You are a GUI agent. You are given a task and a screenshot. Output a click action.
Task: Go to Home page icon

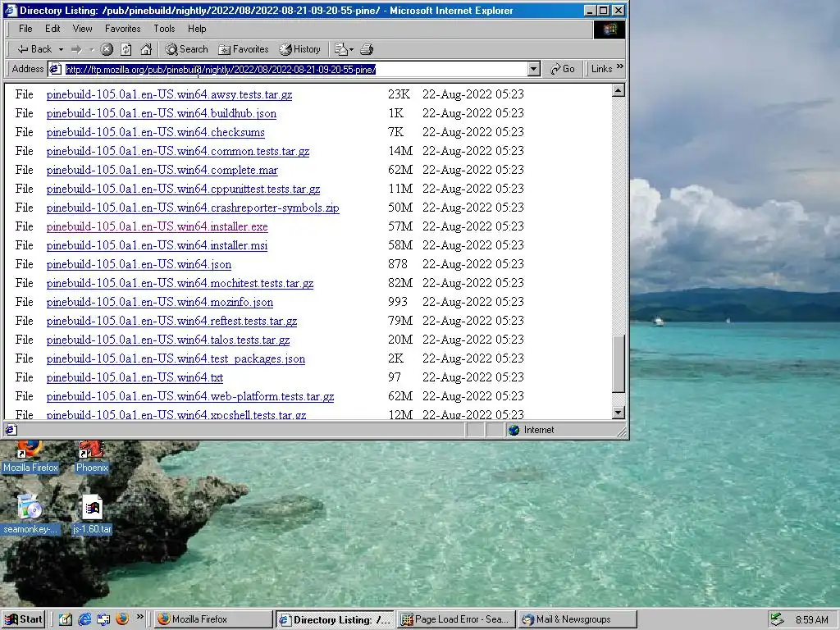146,49
